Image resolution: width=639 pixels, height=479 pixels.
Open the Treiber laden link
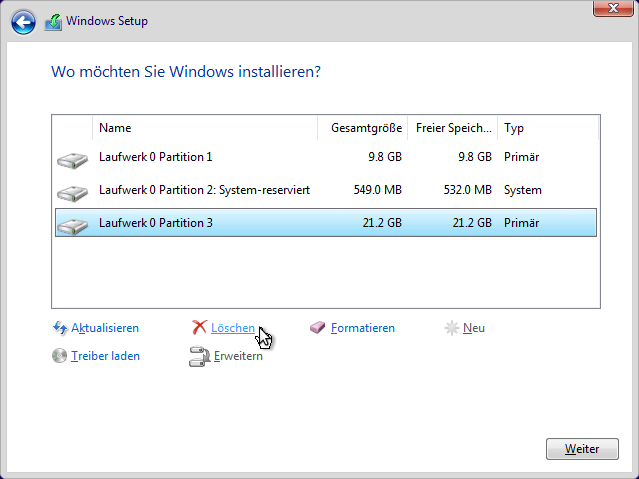(106, 356)
